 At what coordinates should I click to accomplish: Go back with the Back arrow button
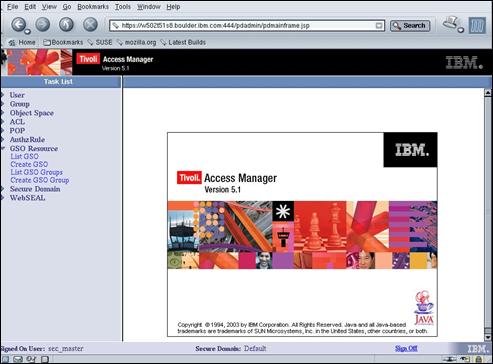(19, 24)
